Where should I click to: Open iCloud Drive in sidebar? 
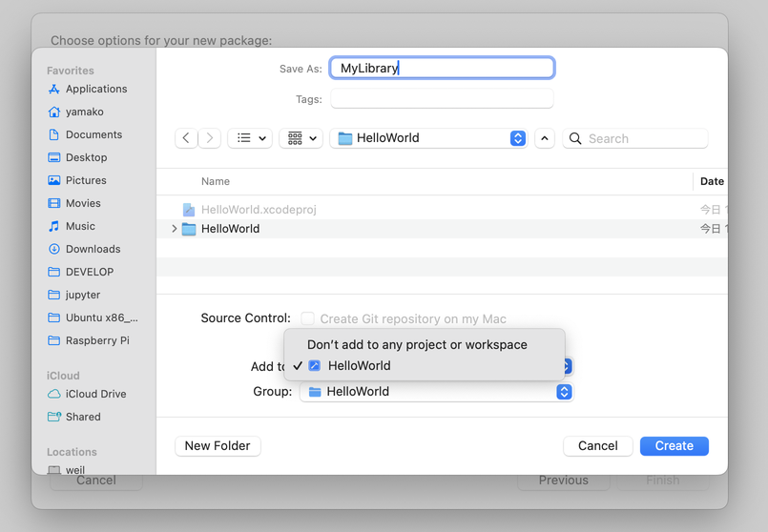[x=95, y=394]
